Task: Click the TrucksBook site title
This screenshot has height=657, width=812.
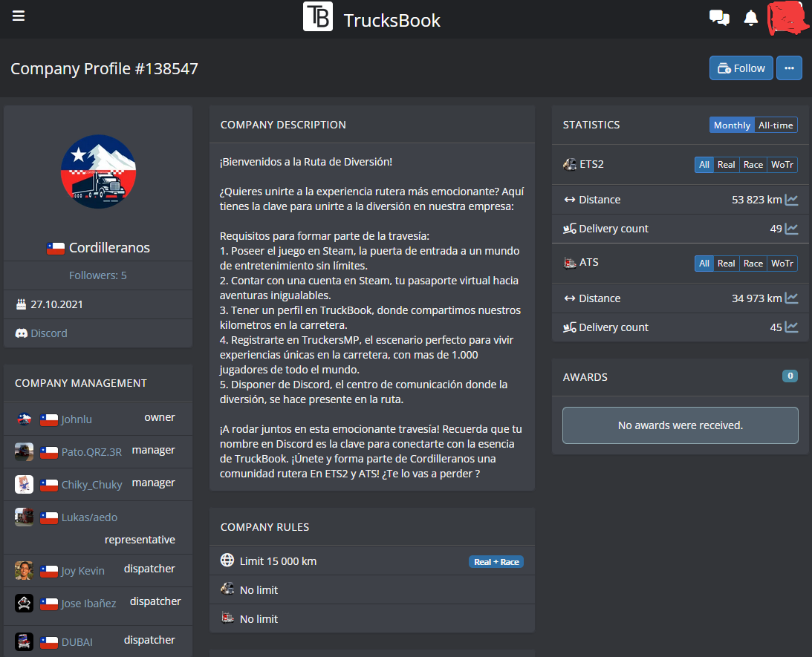Action: (x=392, y=20)
